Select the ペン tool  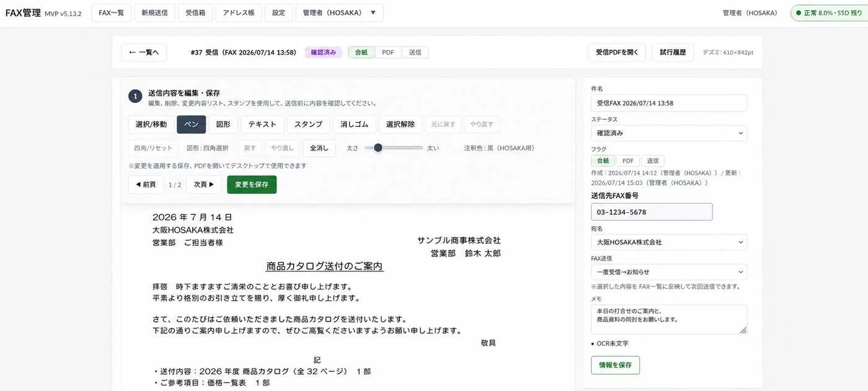[x=191, y=124]
